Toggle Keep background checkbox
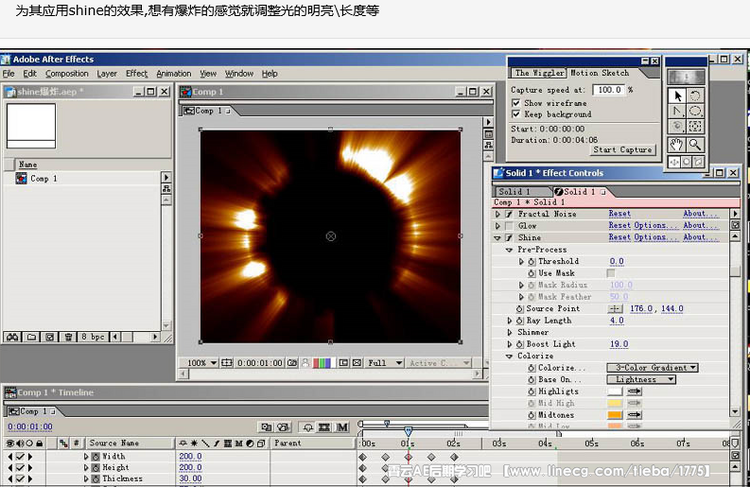 [x=516, y=114]
